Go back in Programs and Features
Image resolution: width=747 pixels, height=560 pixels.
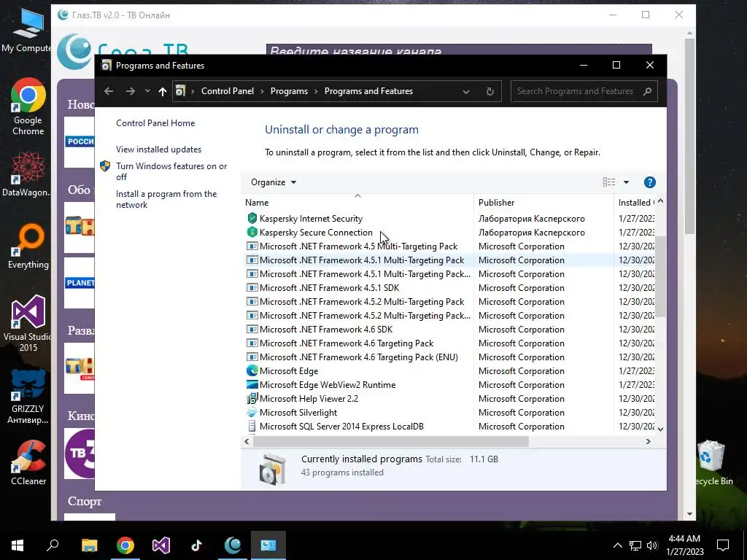(109, 91)
